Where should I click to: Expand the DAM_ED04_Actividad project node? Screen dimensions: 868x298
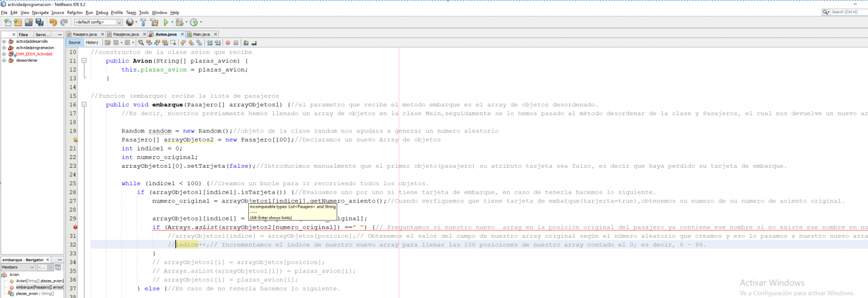click(x=4, y=54)
